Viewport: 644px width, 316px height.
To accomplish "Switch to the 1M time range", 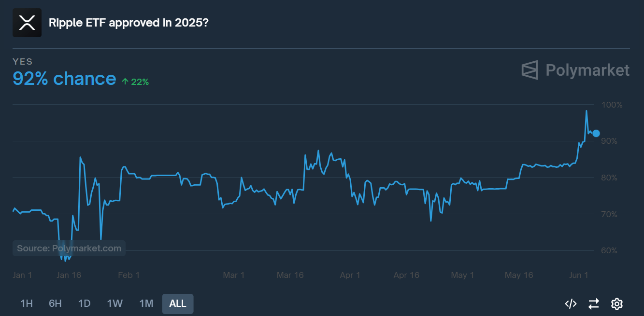I will click(146, 303).
